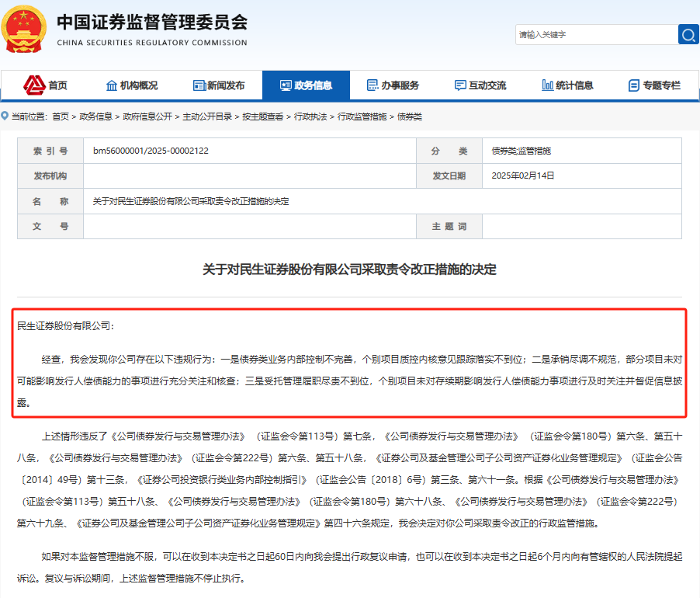Image resolution: width=700 pixels, height=598 pixels.
Task: Open the 机构概况 navigation tab
Action: tap(132, 85)
